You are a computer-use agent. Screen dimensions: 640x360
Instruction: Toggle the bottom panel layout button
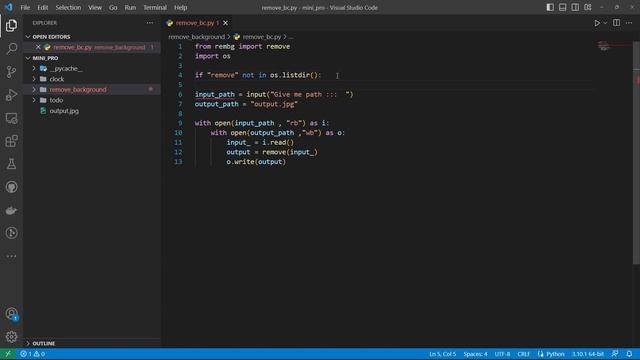(x=562, y=7)
